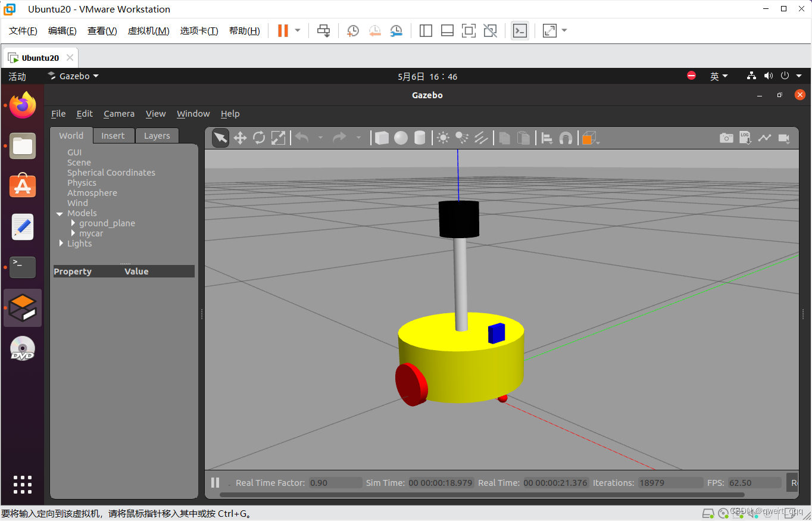Click the undo arrow in Gazebo toolbar
This screenshot has height=521, width=812.
pos(302,138)
